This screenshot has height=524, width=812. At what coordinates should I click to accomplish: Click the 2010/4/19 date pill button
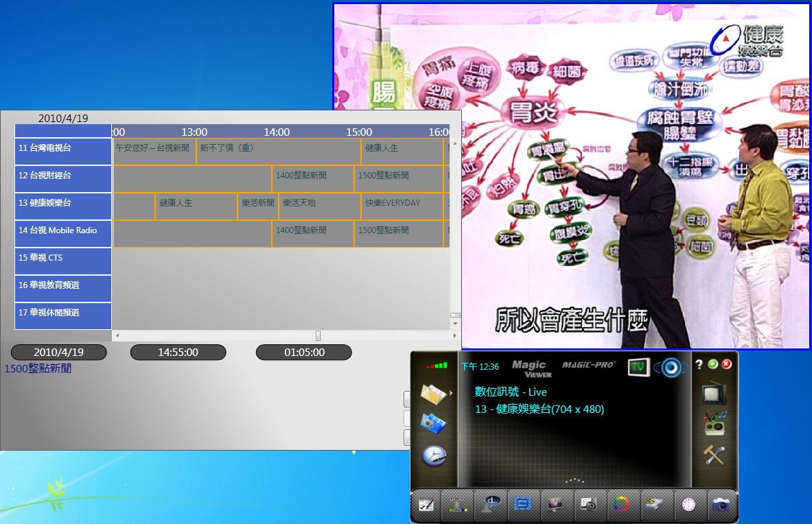point(58,353)
